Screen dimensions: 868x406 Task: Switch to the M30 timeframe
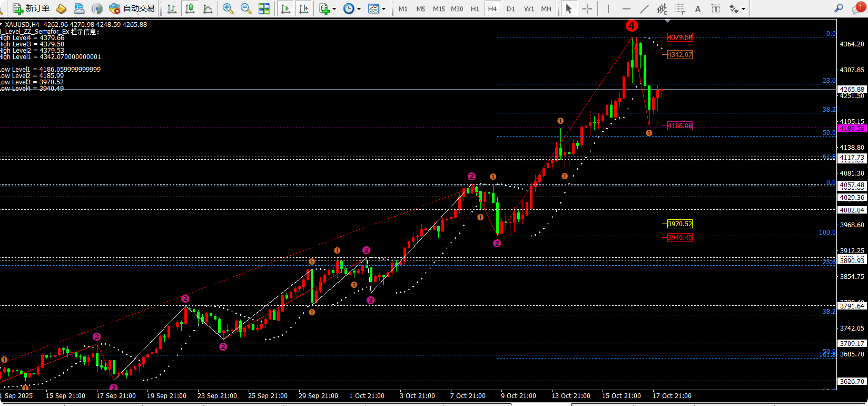tap(457, 9)
